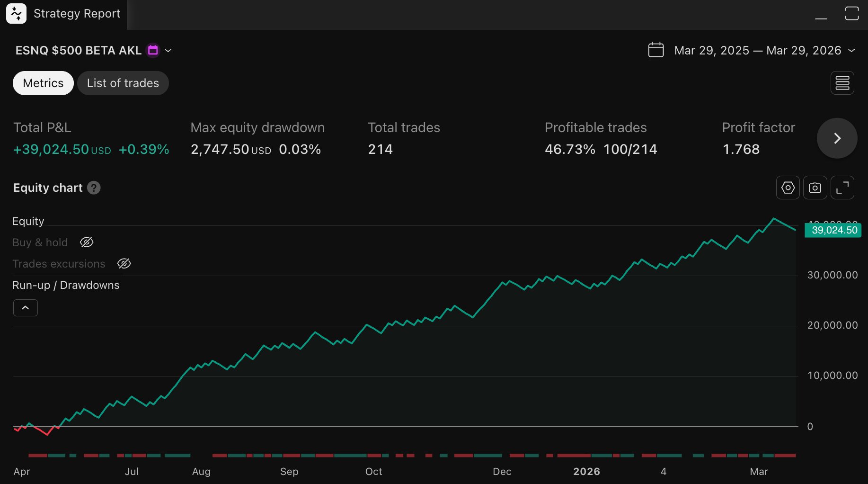
Task: Click the next metrics arrow button
Action: [837, 138]
